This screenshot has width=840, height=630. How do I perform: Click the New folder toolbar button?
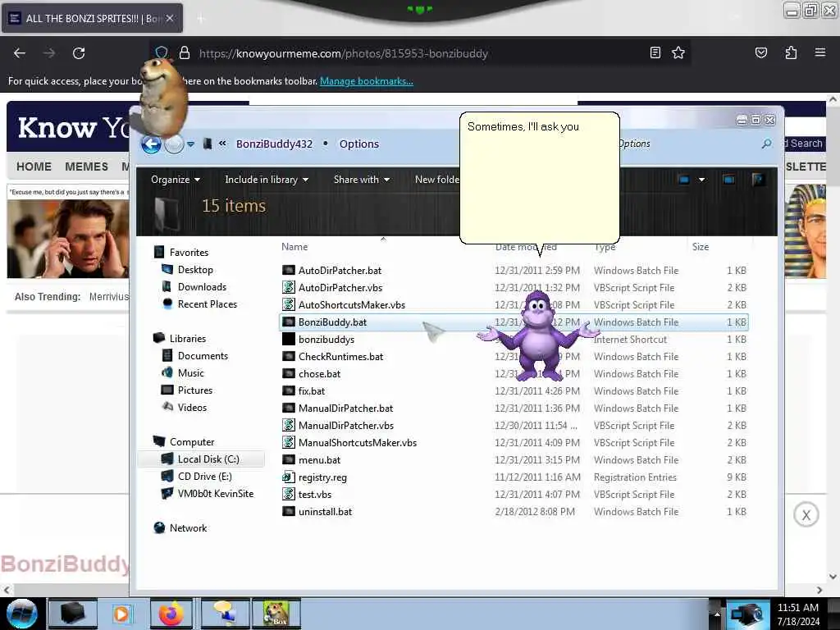tap(437, 180)
